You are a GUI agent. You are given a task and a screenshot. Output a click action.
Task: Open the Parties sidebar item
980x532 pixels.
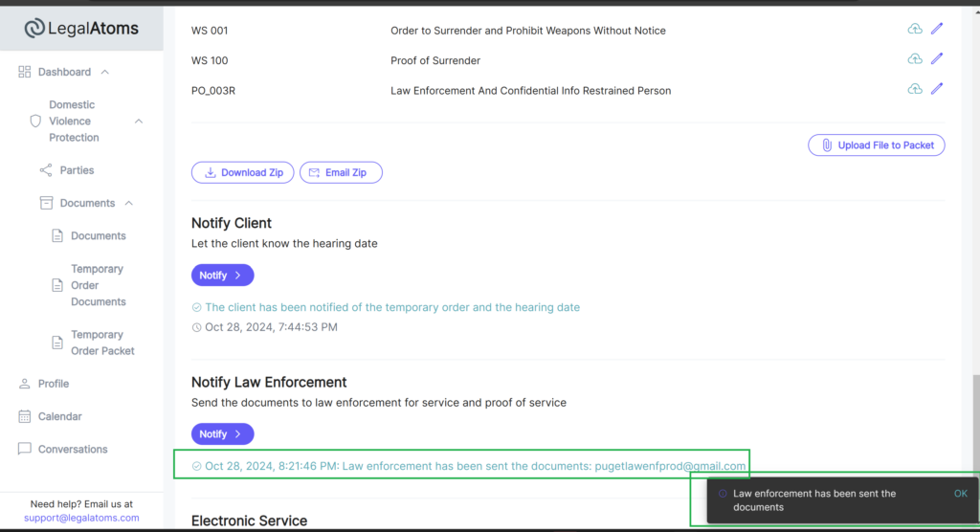pyautogui.click(x=77, y=170)
